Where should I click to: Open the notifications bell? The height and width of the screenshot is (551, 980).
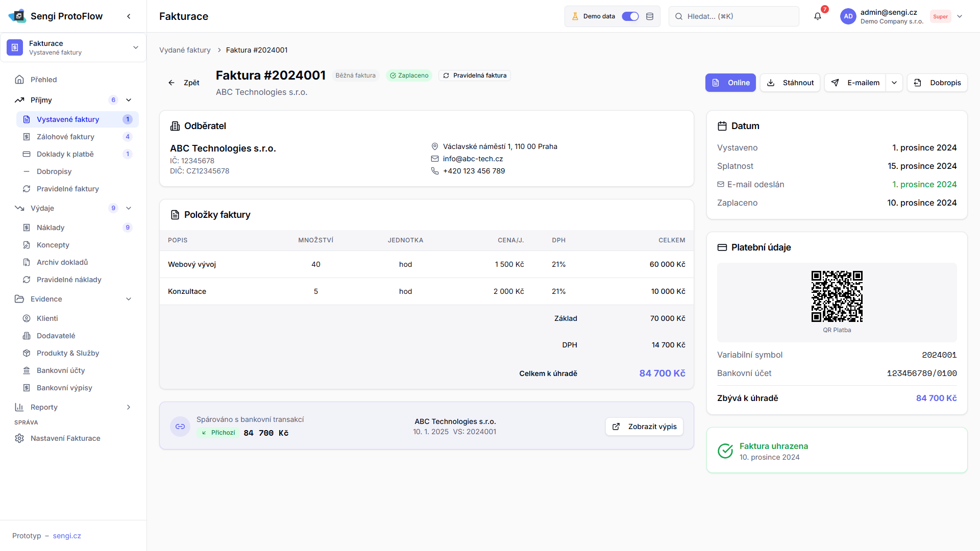point(817,16)
